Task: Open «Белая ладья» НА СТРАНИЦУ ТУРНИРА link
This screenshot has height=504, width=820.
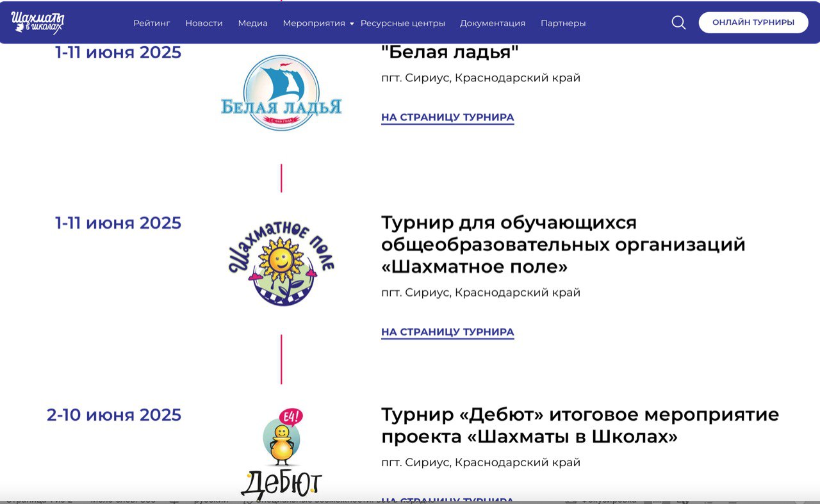Action: pos(448,118)
